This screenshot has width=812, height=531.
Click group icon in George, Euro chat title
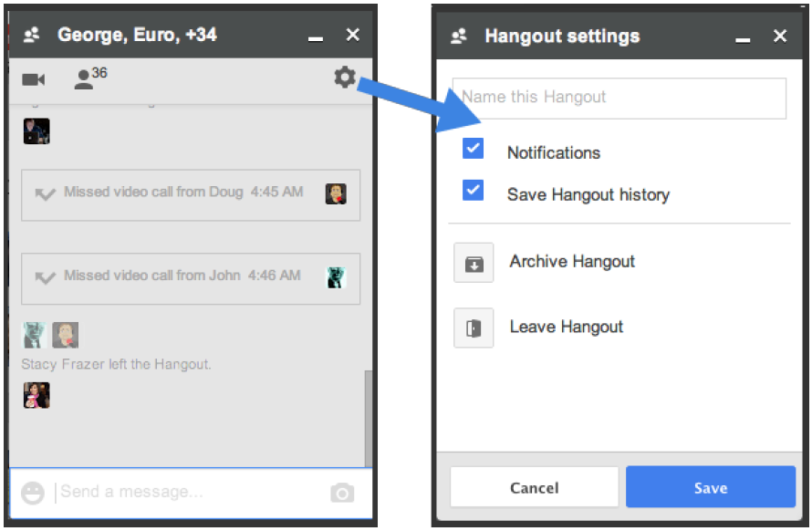(32, 35)
